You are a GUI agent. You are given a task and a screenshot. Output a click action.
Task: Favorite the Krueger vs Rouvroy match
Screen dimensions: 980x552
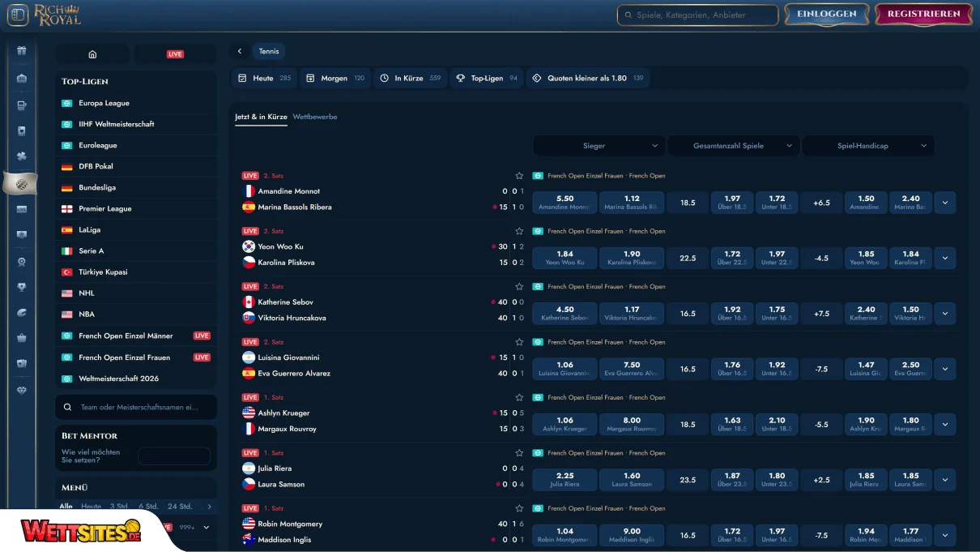click(519, 398)
